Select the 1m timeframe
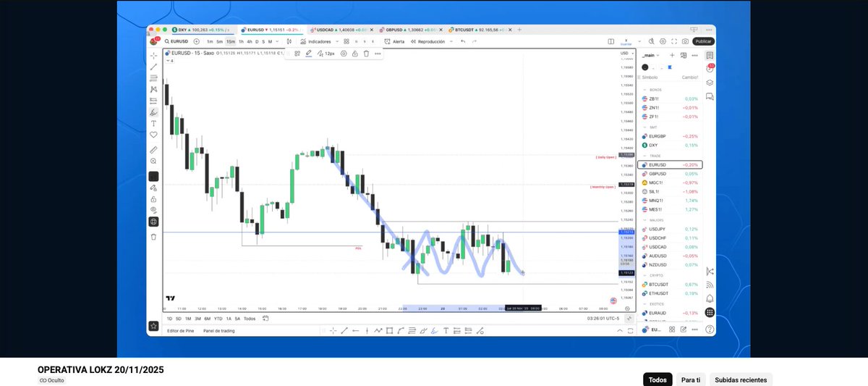Viewport: 868px width, 386px height. (210, 41)
